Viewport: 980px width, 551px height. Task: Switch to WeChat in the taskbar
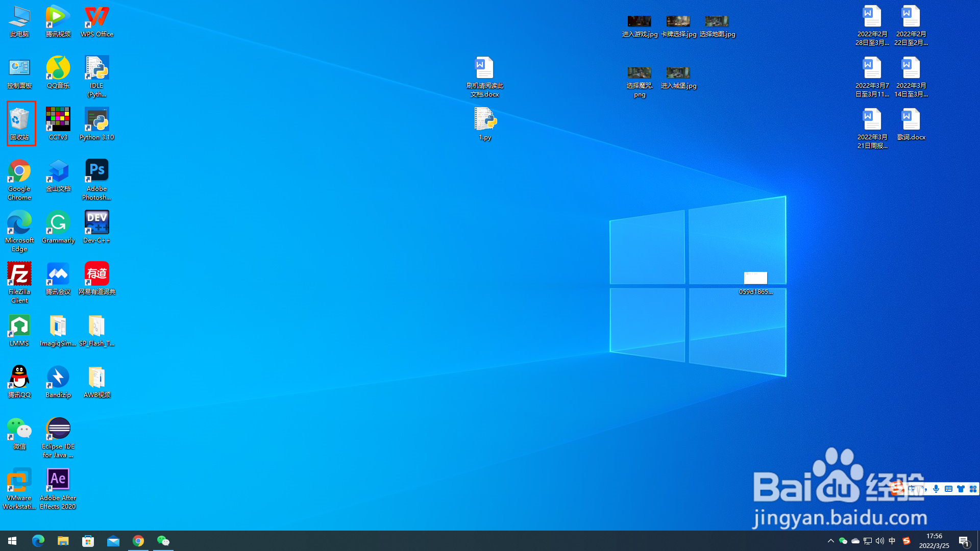163,541
